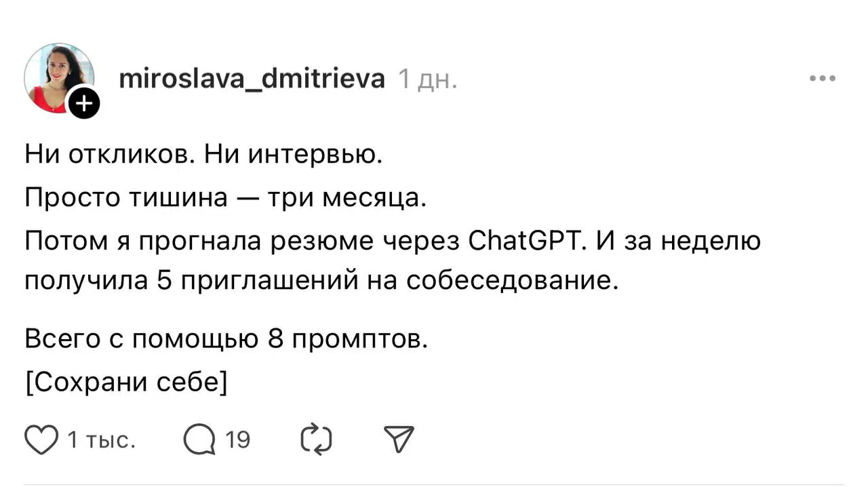The image size is (868, 487).
Task: Like the post by tapping the heart icon
Action: pyautogui.click(x=41, y=439)
